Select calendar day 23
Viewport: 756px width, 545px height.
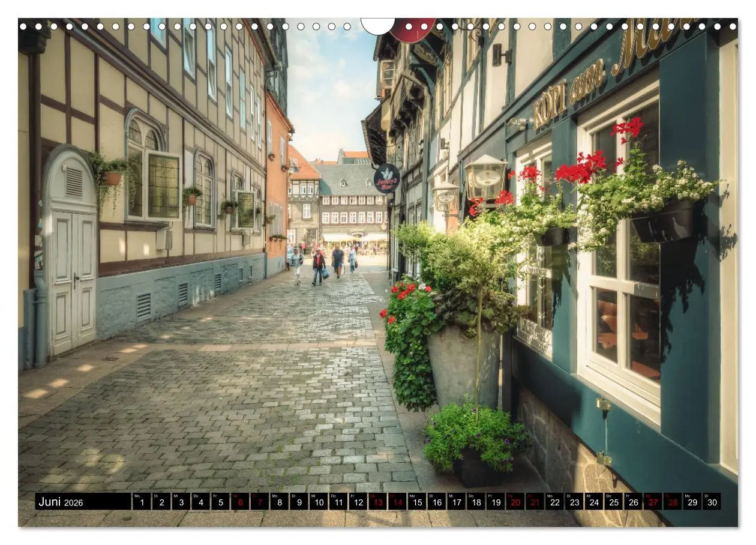pos(574,502)
